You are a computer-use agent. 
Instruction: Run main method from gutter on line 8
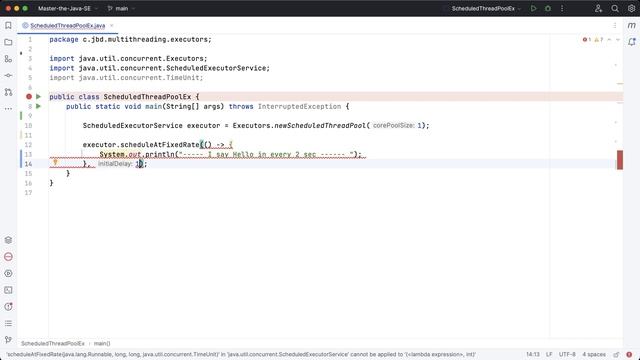click(38, 106)
